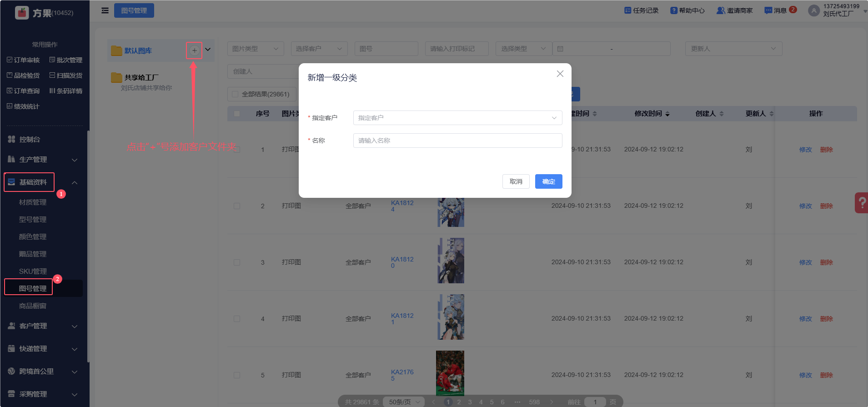Screen dimensions: 868x407
Task: Open the 更新人 filter dropdown
Action: pos(733,49)
